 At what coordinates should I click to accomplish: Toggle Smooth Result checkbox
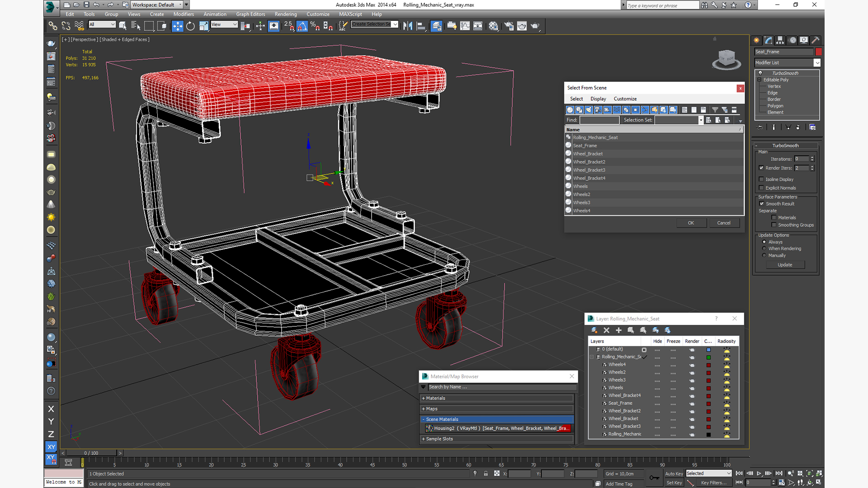click(x=762, y=204)
